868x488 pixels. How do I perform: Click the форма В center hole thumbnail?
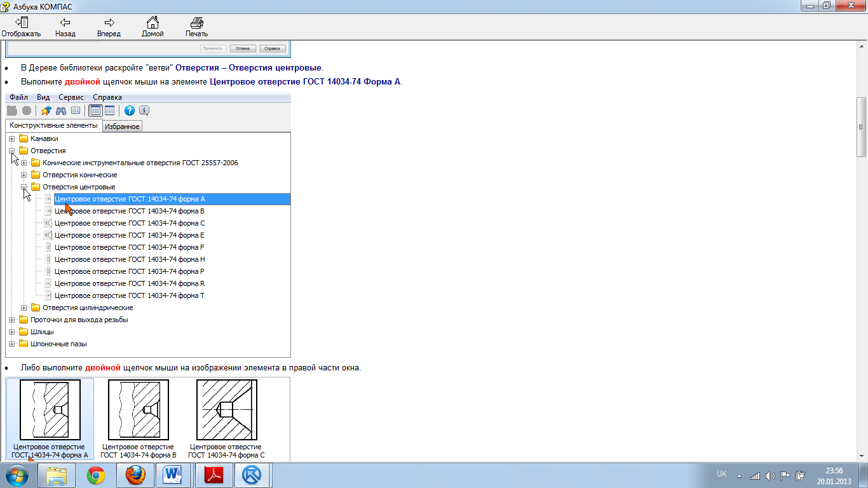pos(139,410)
